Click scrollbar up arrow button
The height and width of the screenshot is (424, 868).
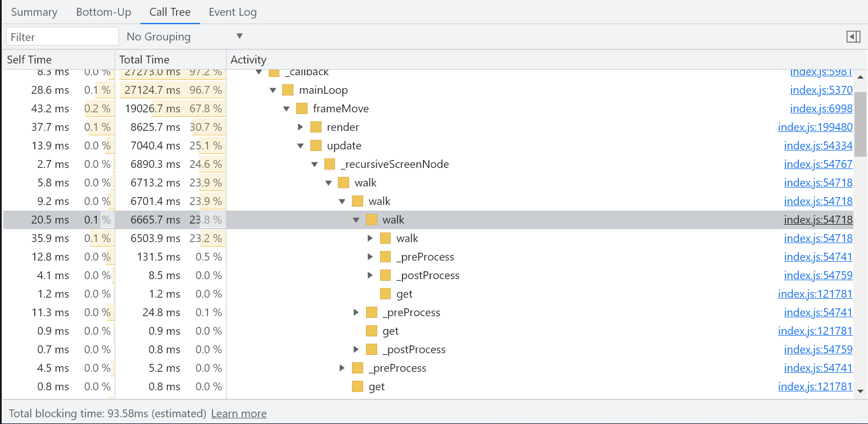[x=860, y=77]
